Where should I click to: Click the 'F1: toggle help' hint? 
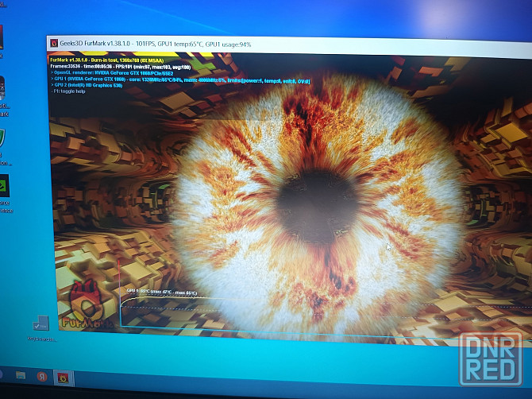click(x=68, y=91)
